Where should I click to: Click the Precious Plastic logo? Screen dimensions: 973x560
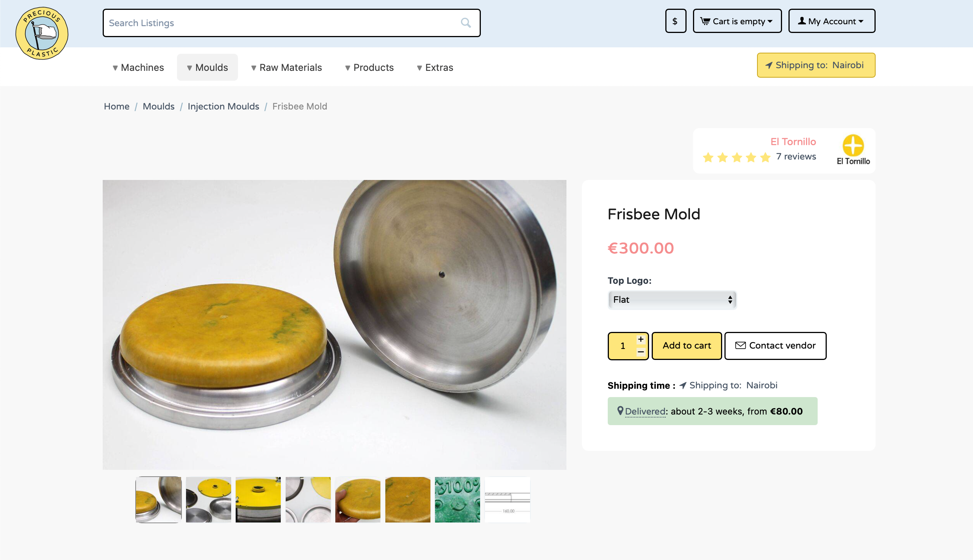42,33
